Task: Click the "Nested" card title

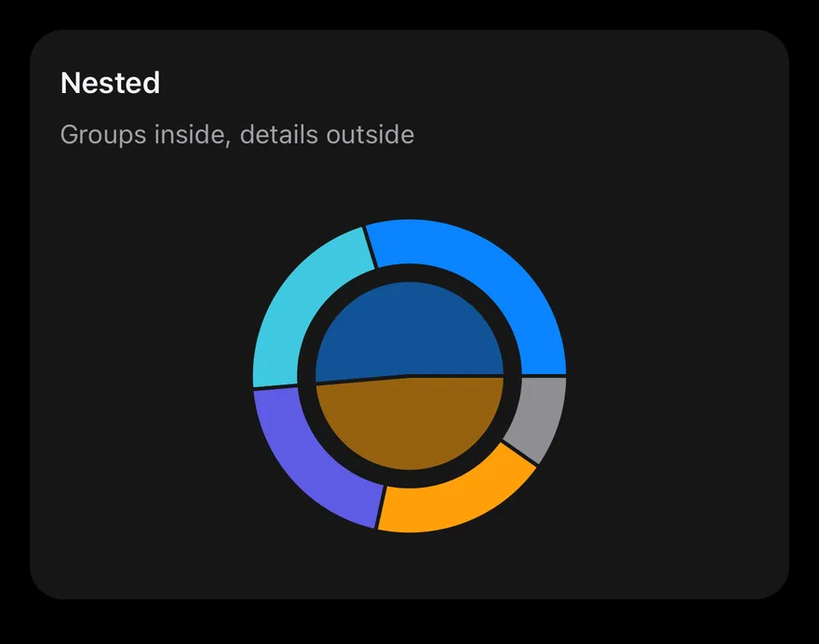Action: 110,83
